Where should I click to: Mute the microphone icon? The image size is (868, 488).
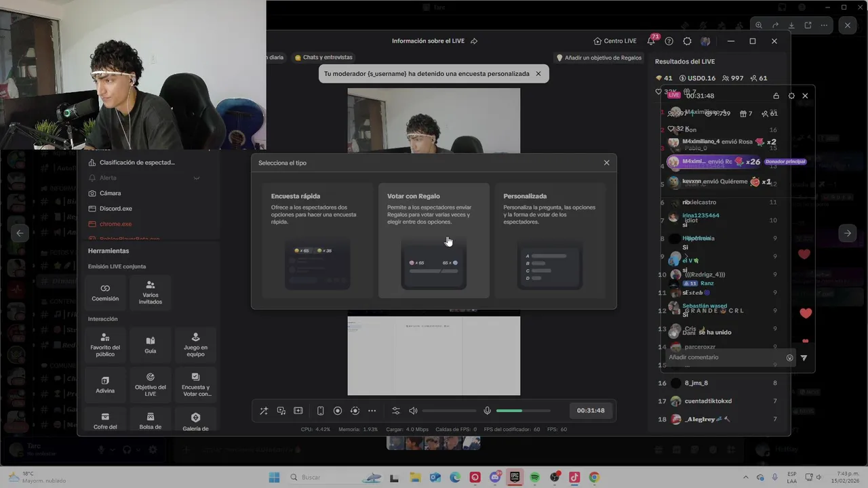tap(487, 411)
